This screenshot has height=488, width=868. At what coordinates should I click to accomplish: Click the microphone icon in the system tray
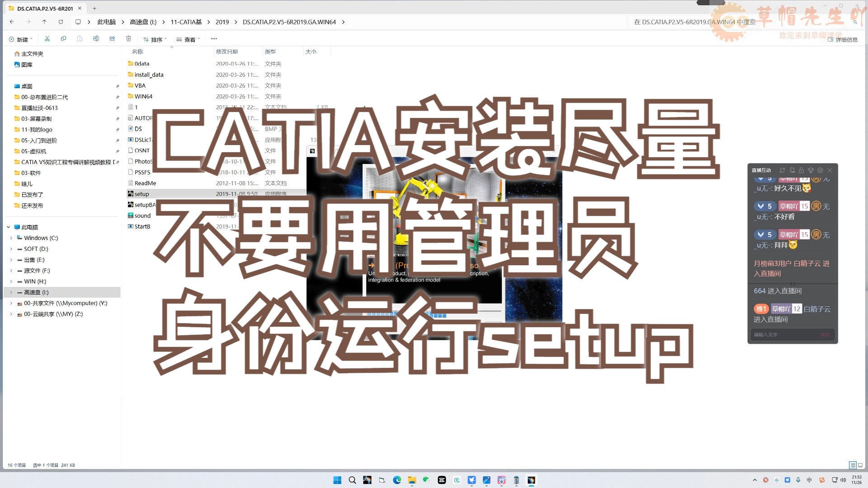[x=798, y=480]
